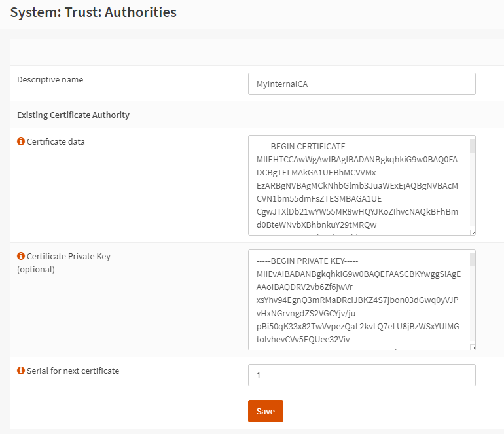This screenshot has width=504, height=434.
Task: Place cursor on the BEGIN CERTIFICATE line
Action: [308, 147]
